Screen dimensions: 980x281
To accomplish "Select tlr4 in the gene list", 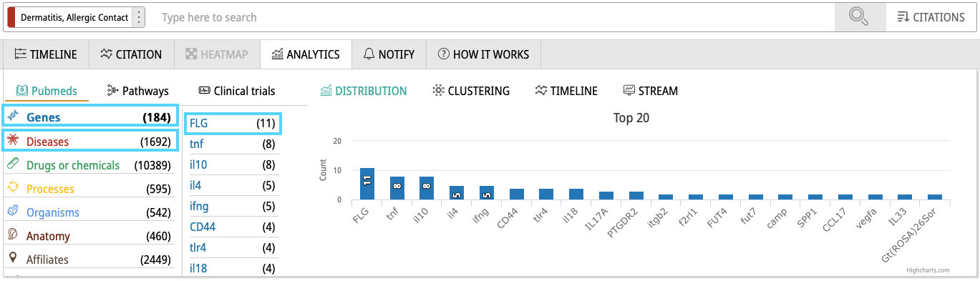I will tap(233, 248).
